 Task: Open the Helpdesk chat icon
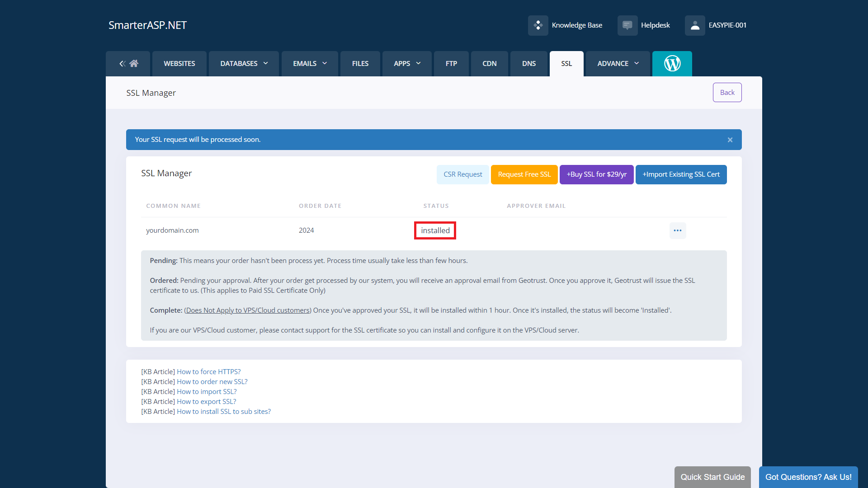tap(627, 25)
